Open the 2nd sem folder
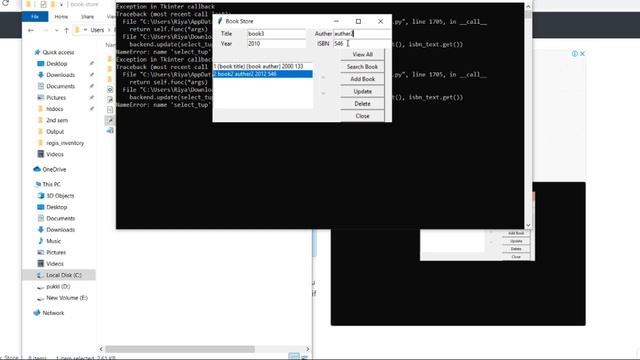 57,120
